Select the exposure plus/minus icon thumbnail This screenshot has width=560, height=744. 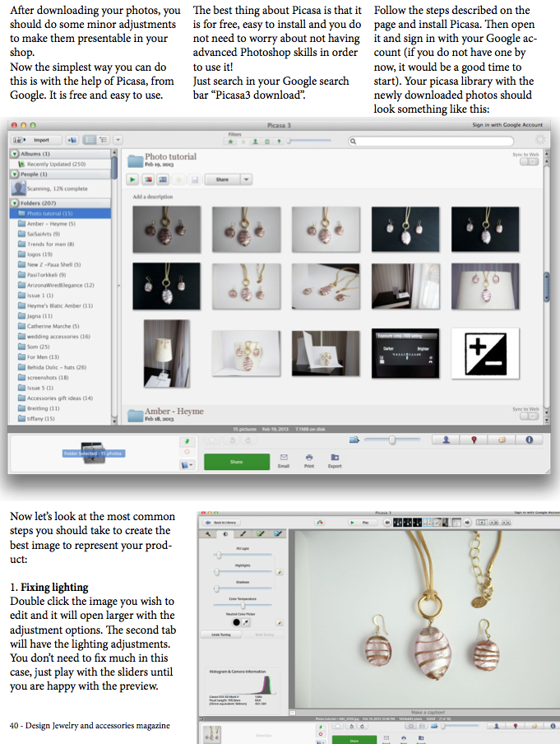[485, 354]
